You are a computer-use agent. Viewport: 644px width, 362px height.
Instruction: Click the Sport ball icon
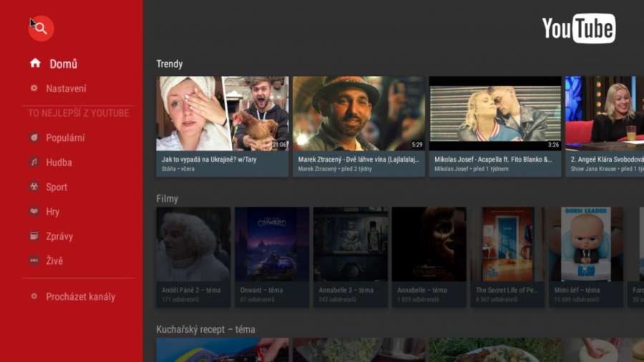click(x=34, y=187)
